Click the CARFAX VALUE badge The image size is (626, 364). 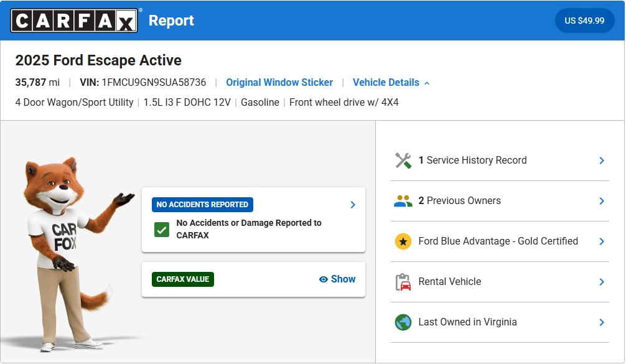(x=183, y=279)
